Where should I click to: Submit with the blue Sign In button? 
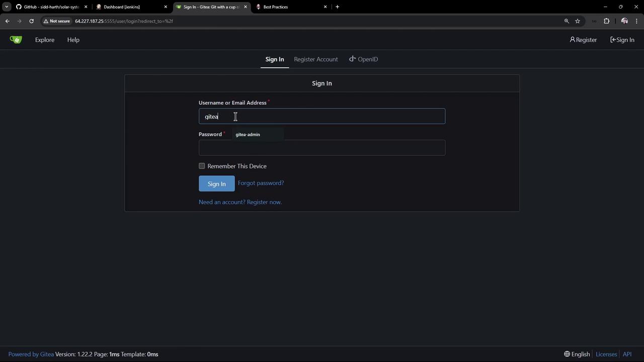217,184
